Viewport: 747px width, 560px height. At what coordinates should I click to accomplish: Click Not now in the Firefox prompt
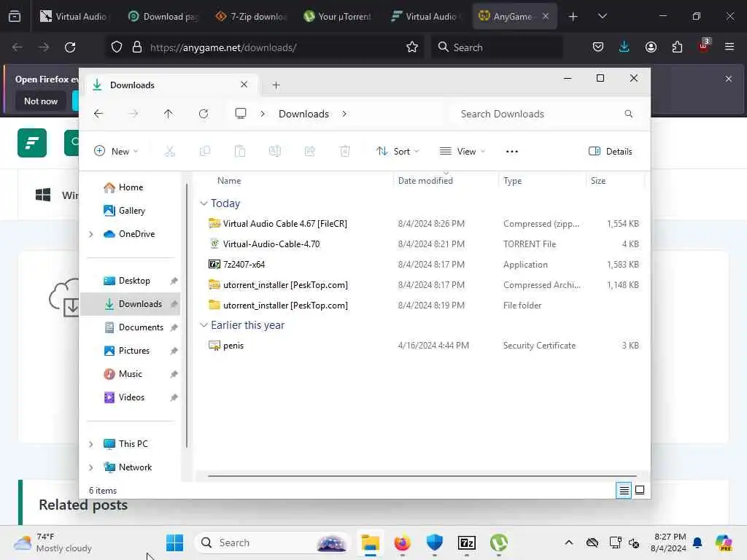click(x=41, y=101)
